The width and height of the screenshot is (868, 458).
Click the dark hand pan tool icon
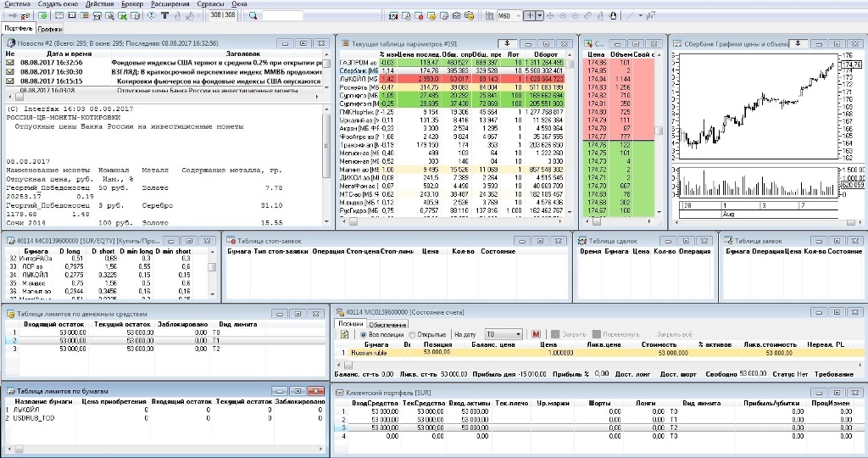pos(613,15)
